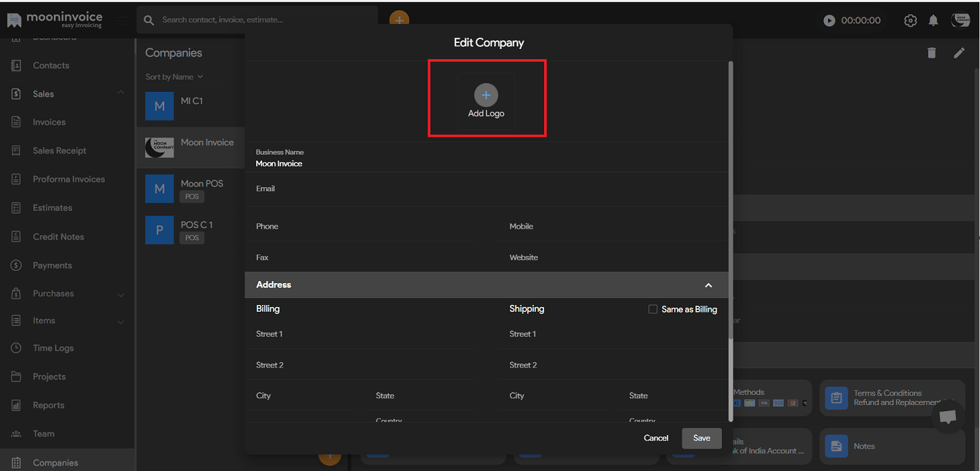Select Moon Invoice in companies list

coord(191,148)
